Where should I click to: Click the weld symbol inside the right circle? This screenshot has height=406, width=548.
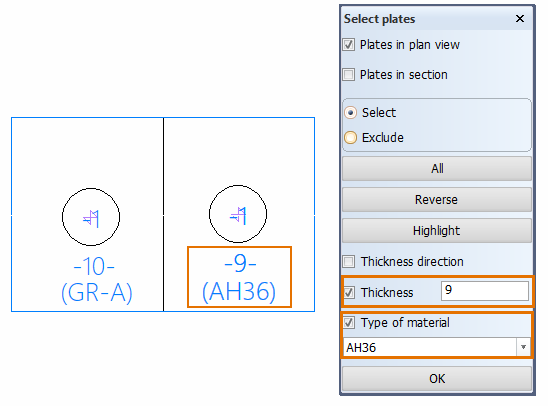[x=238, y=216]
